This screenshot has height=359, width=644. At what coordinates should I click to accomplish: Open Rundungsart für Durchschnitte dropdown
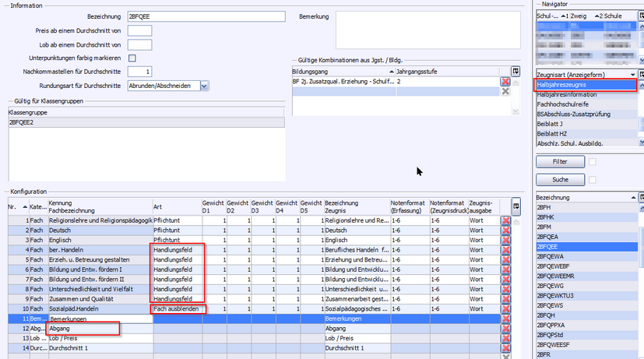coord(204,86)
